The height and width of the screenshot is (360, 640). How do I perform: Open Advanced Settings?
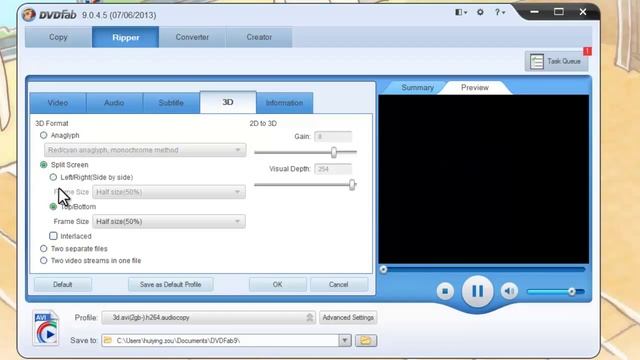[x=348, y=317]
